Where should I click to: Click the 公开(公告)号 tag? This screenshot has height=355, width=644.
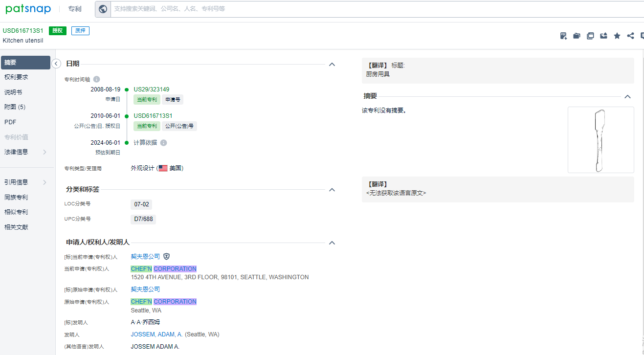point(179,126)
